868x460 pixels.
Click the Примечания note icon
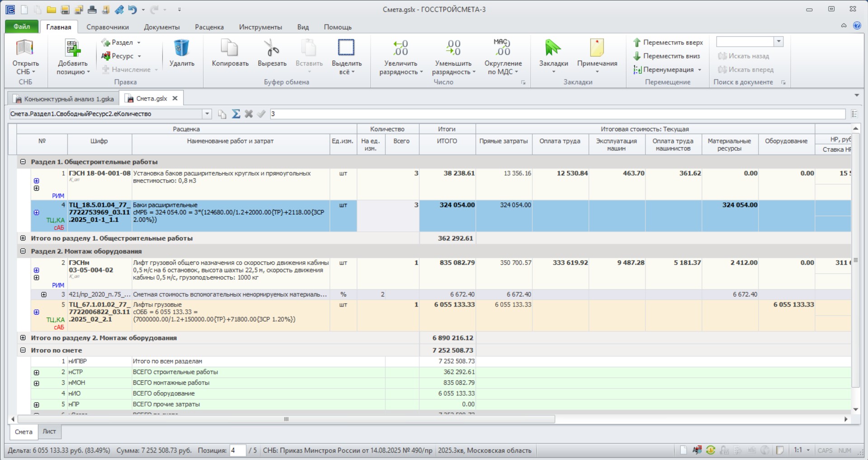[597, 48]
